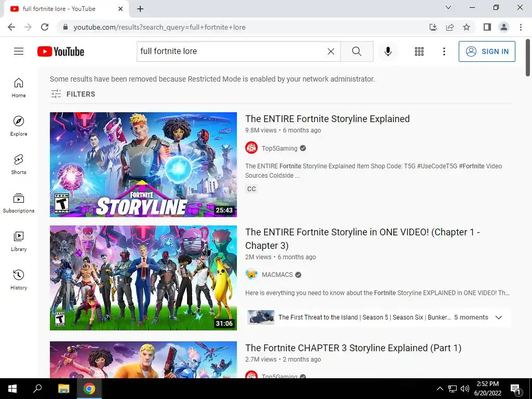Image resolution: width=532 pixels, height=399 pixels.
Task: Click the SIGN IN button
Action: pyautogui.click(x=486, y=51)
